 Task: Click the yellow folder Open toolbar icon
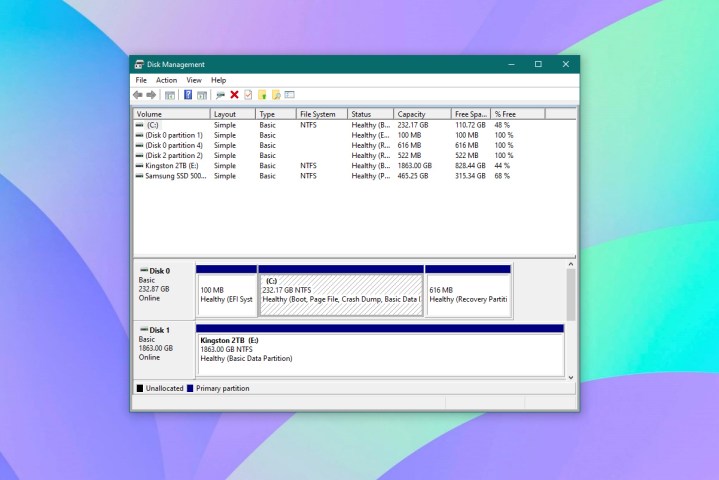point(262,95)
